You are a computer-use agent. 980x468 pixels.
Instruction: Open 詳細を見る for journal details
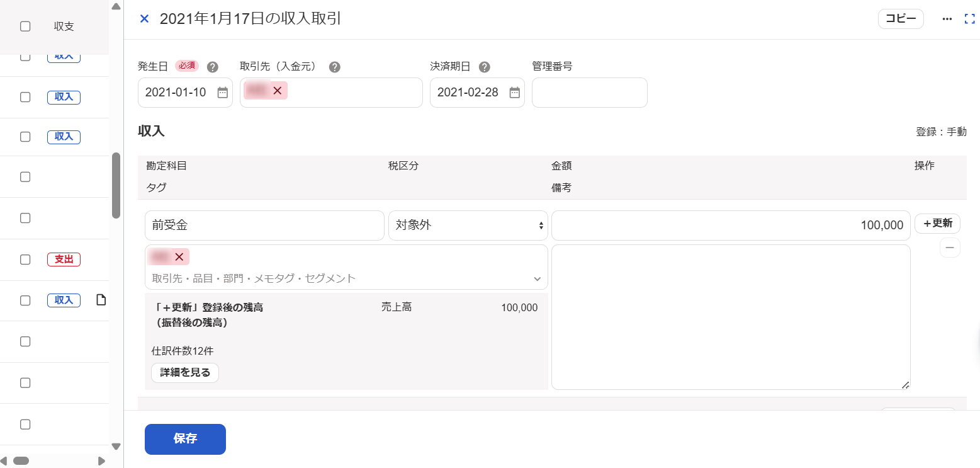(x=185, y=373)
